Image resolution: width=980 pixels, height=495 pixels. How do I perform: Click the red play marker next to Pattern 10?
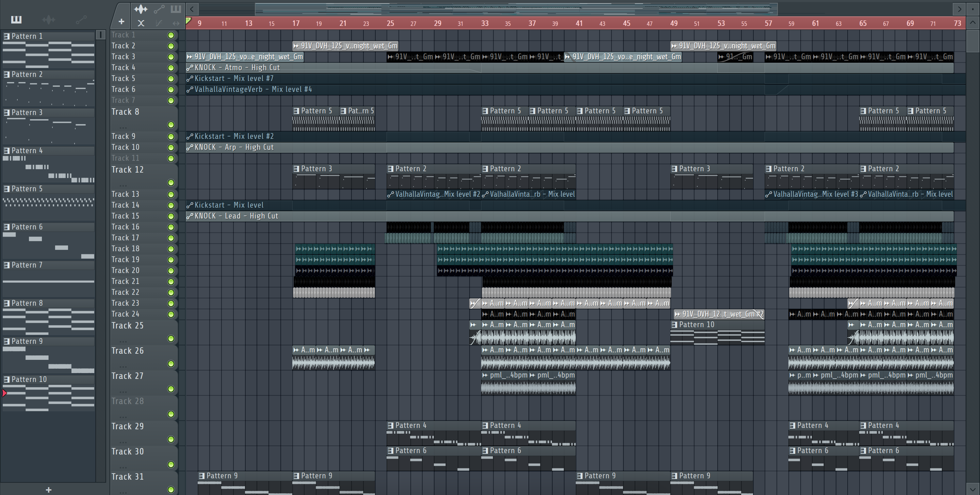(4, 393)
